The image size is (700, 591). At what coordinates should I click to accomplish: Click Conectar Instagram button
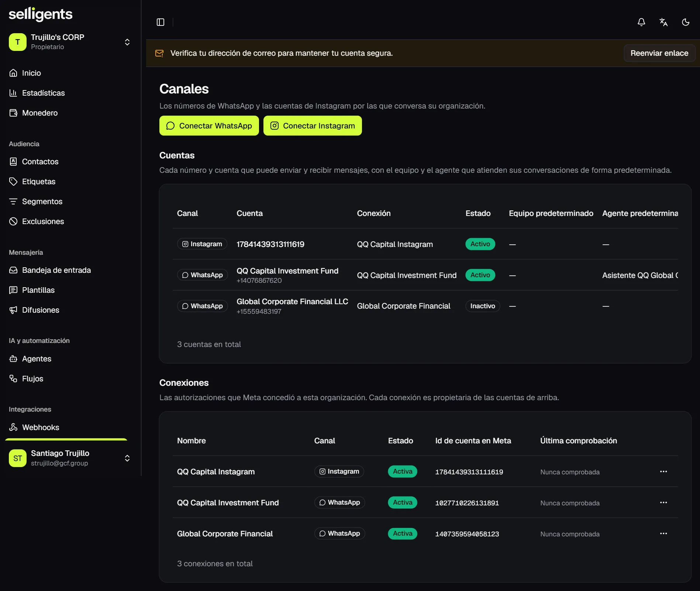(313, 126)
